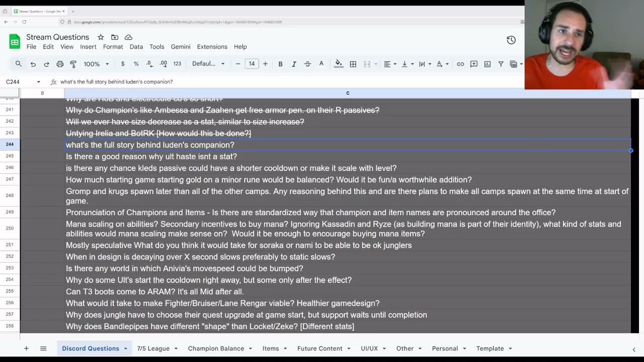This screenshot has width=644, height=362.
Task: Increase decimal places
Action: click(163, 64)
